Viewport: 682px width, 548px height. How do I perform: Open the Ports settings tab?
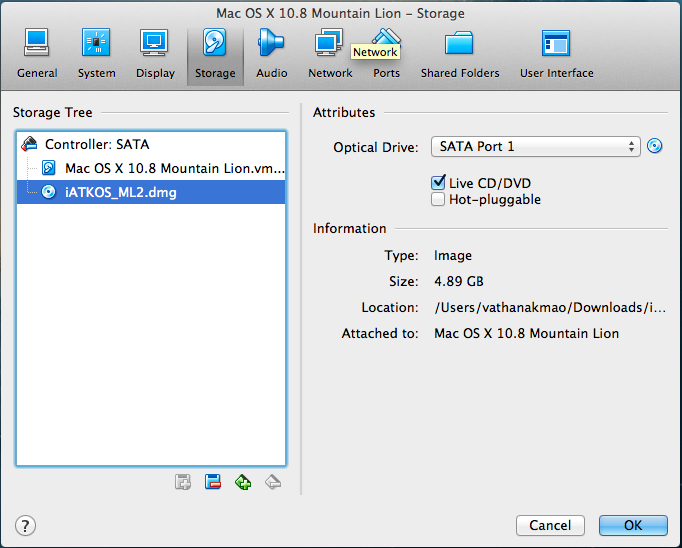click(x=386, y=54)
